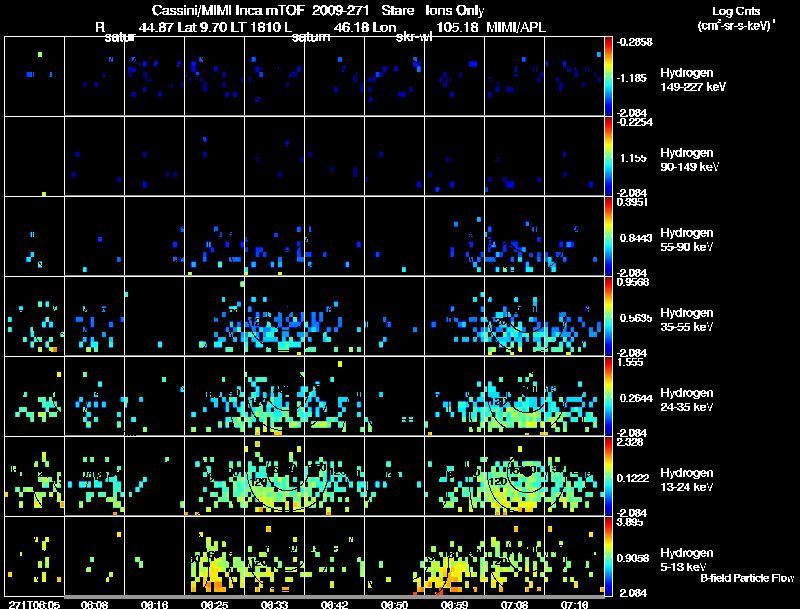Click the 06:25 time axis label

[214, 604]
